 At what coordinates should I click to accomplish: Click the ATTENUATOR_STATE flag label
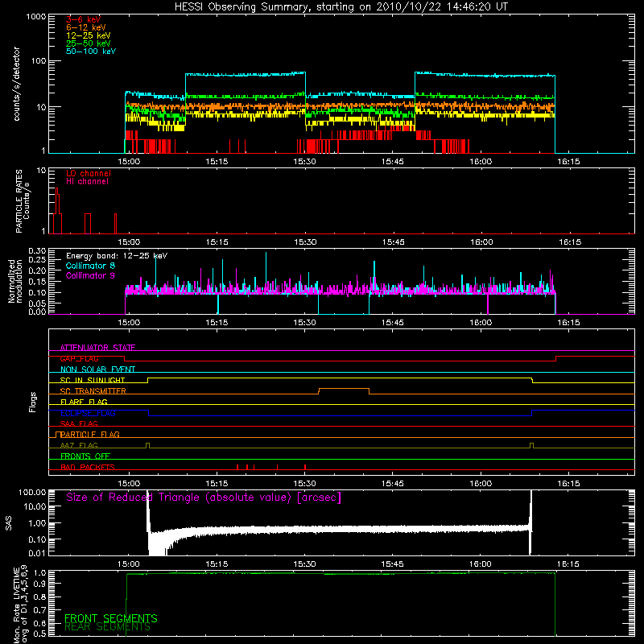97,348
